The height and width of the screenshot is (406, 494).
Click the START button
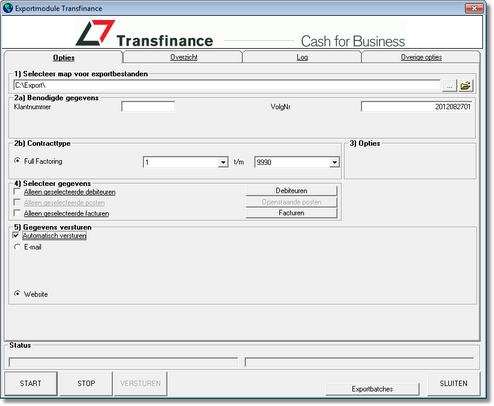pos(31,383)
